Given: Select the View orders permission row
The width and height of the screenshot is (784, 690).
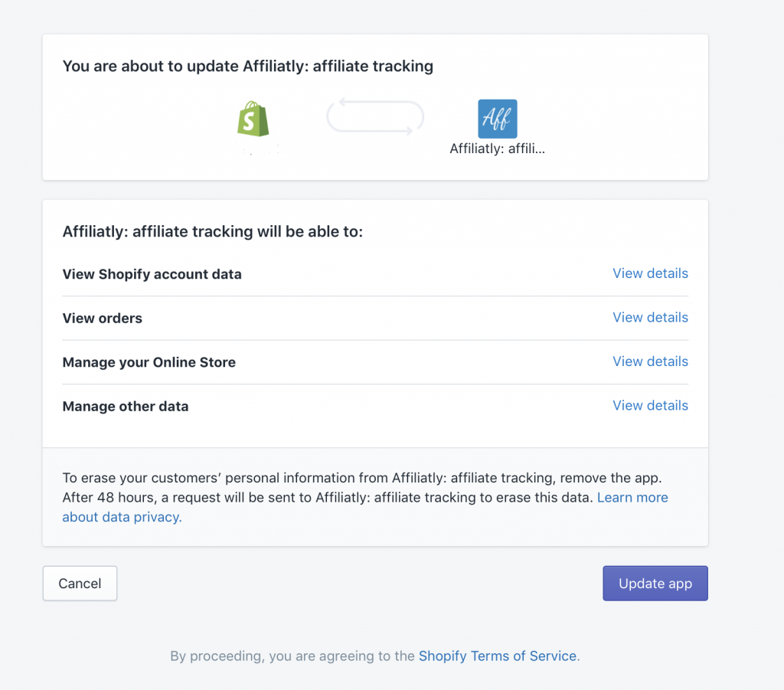Looking at the screenshot, I should click(375, 318).
